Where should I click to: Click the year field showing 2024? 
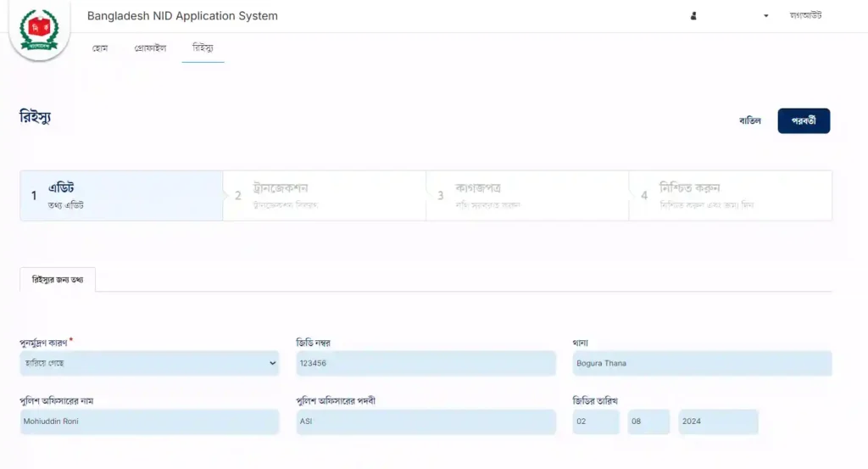pyautogui.click(x=717, y=422)
